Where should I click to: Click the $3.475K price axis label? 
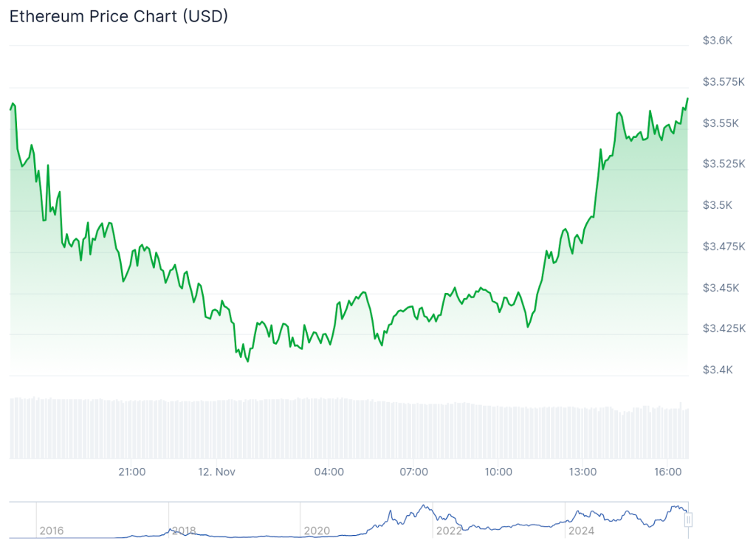pyautogui.click(x=722, y=246)
